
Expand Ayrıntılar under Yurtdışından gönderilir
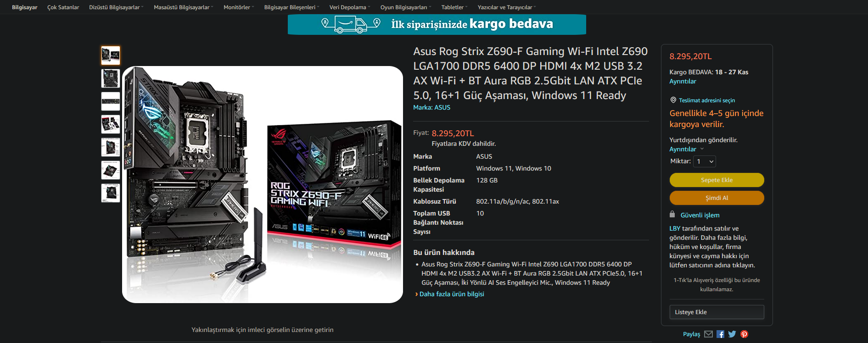tap(686, 149)
